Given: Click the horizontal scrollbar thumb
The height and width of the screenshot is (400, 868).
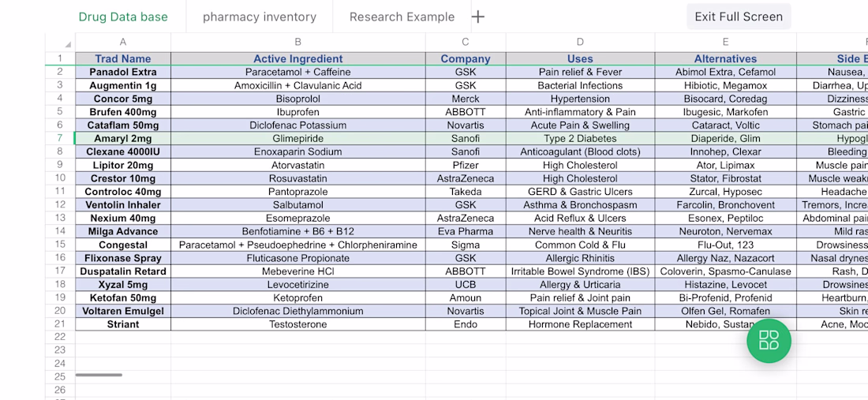Looking at the screenshot, I should pos(99,375).
